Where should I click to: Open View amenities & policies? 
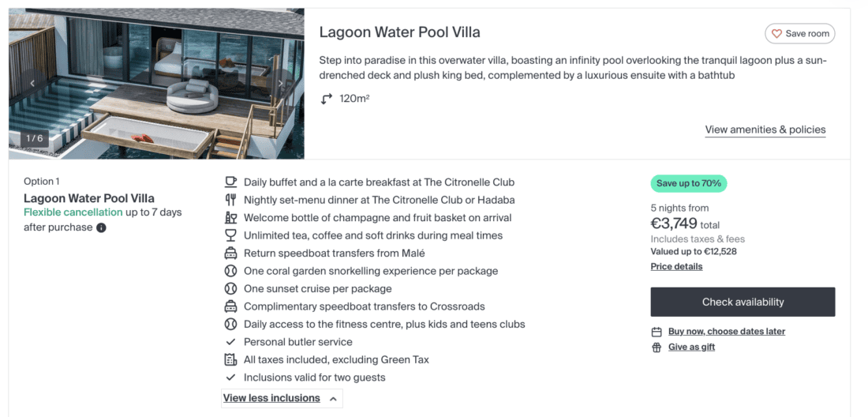pos(765,130)
